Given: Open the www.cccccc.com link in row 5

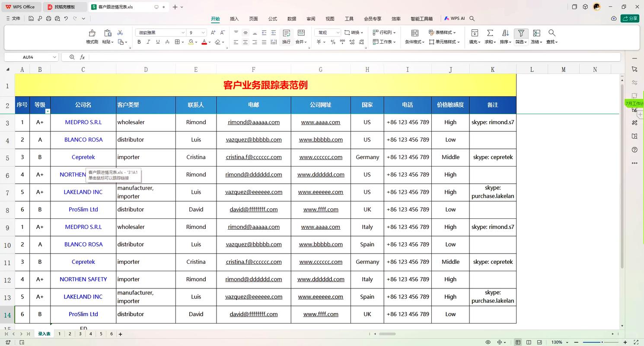Looking at the screenshot, I should pyautogui.click(x=321, y=157).
